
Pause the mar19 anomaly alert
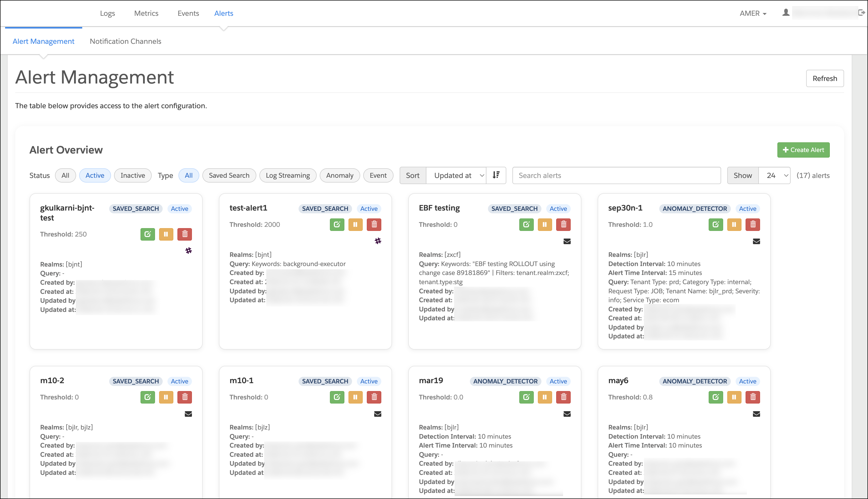(x=545, y=397)
